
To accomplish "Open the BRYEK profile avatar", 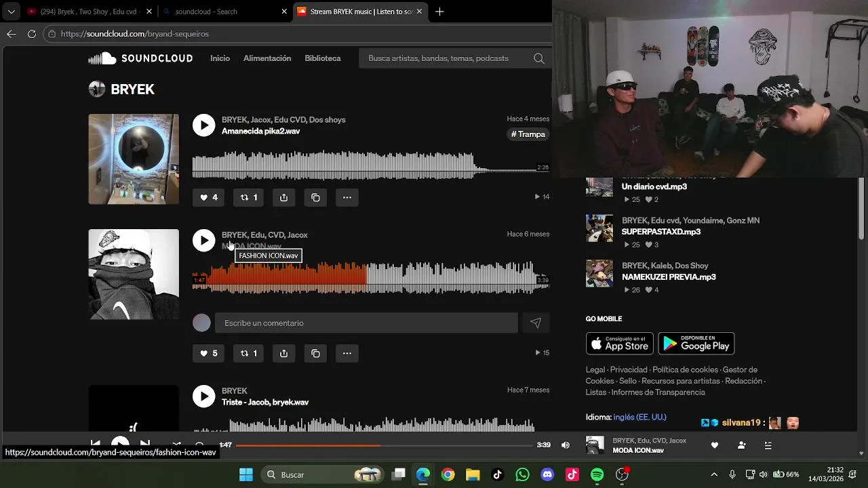I will click(x=97, y=89).
